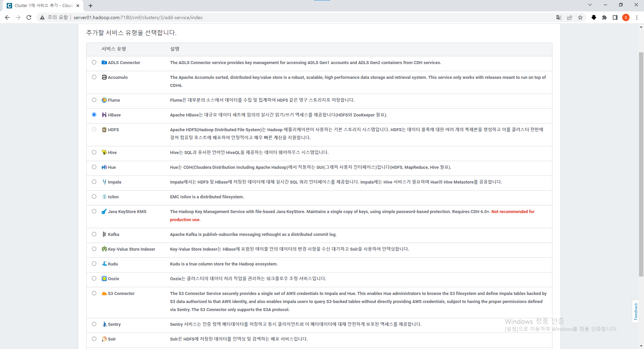Open the tab search dropdown chevron
Image resolution: width=644 pixels, height=349 pixels.
point(590,5)
